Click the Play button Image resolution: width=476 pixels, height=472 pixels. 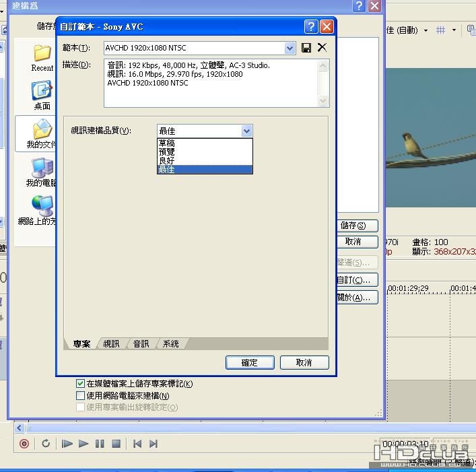tap(83, 444)
